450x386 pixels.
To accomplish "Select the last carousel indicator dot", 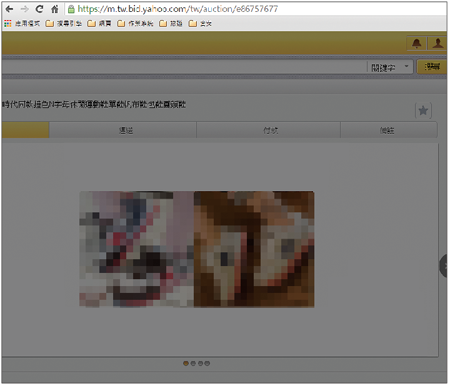I will click(207, 363).
